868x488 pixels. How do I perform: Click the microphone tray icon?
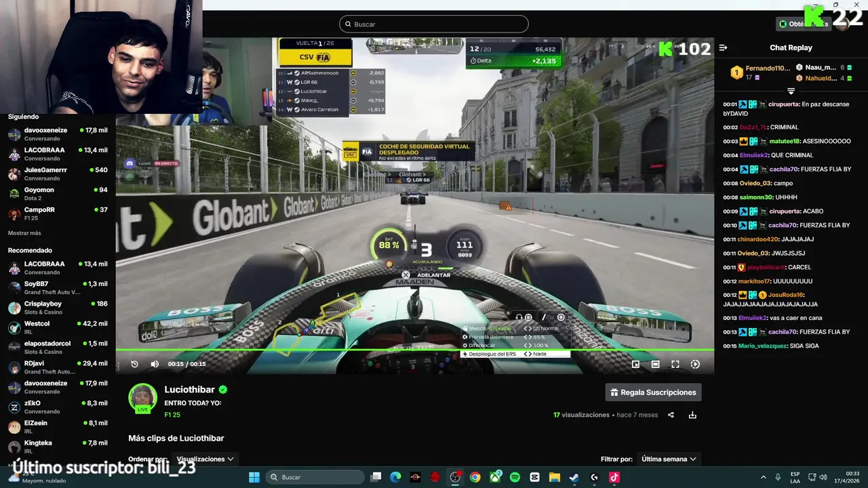(778, 477)
